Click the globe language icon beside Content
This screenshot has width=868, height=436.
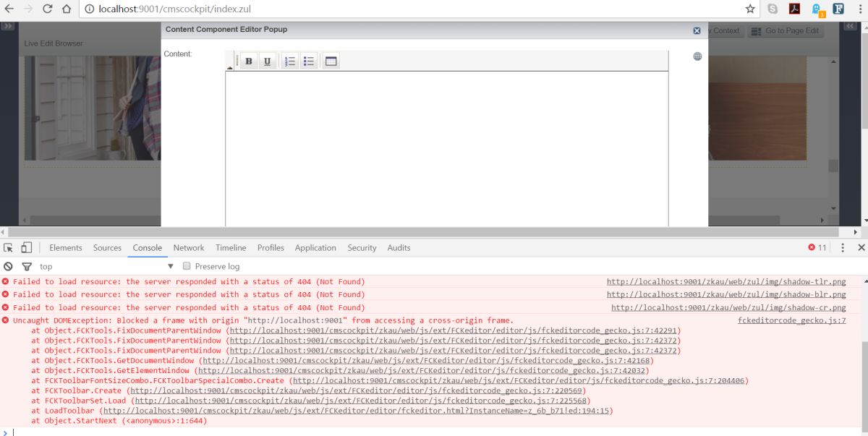point(697,56)
